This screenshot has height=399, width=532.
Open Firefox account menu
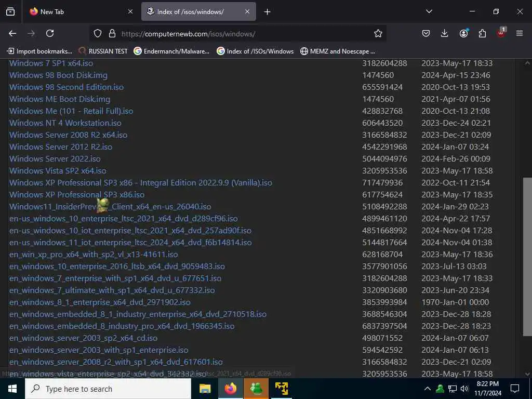(x=464, y=33)
